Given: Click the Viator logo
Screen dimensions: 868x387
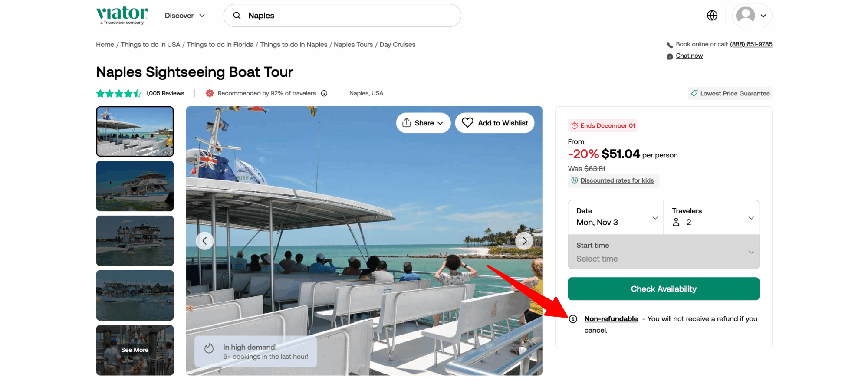Looking at the screenshot, I should [x=122, y=15].
